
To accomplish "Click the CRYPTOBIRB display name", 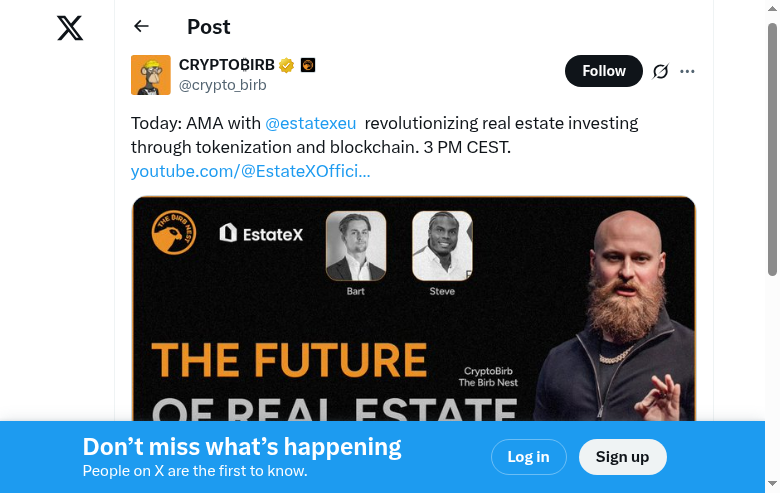I will click(226, 65).
